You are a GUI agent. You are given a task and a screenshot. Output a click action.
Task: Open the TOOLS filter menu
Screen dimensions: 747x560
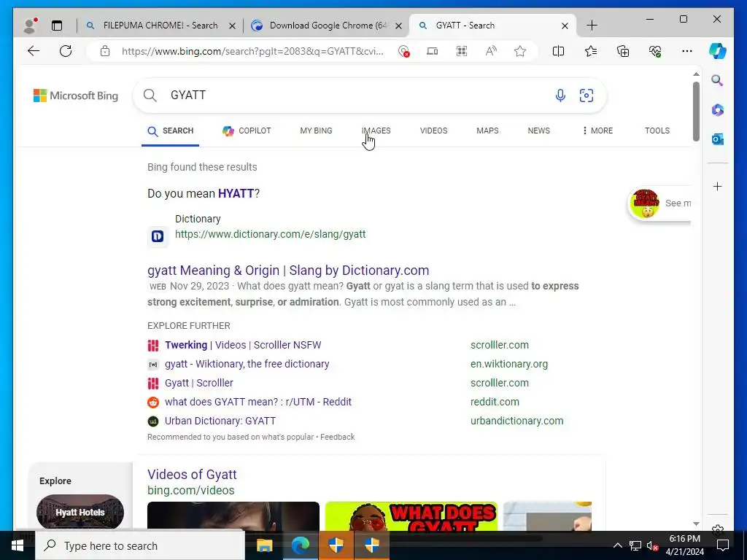coord(657,131)
